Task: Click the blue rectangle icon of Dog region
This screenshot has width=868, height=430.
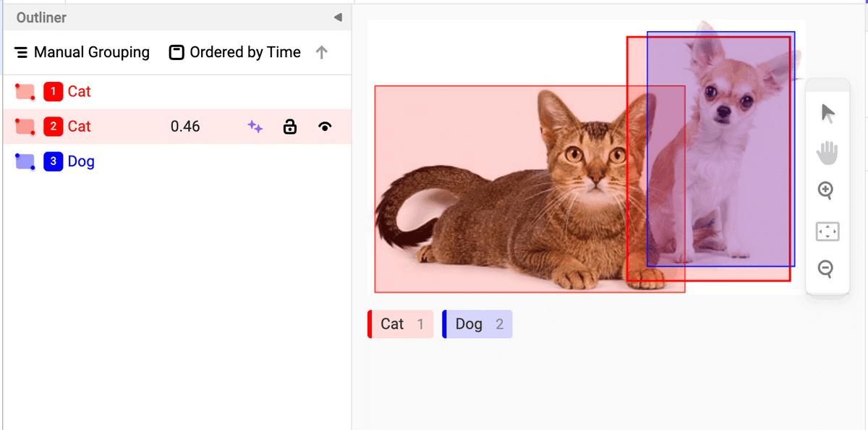Action: (x=25, y=161)
